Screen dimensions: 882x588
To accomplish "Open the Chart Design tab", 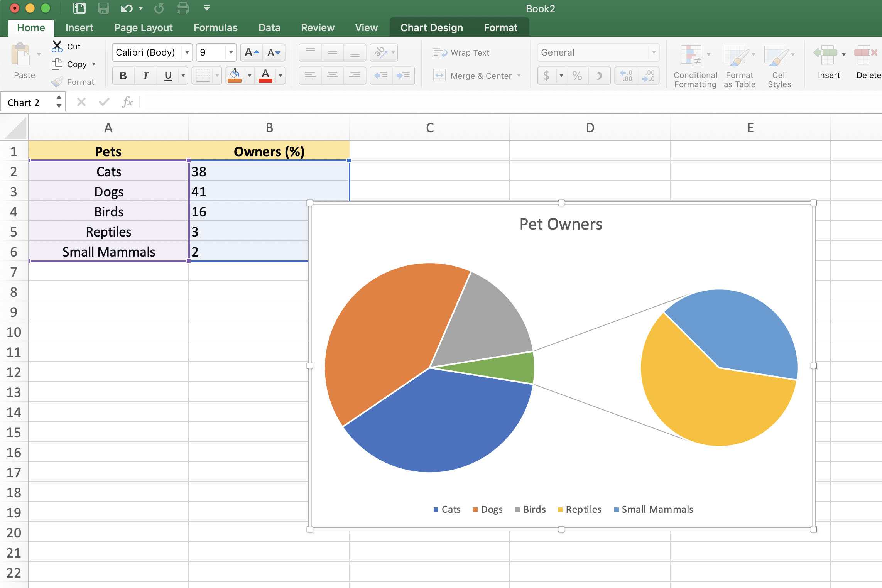I will 431,27.
